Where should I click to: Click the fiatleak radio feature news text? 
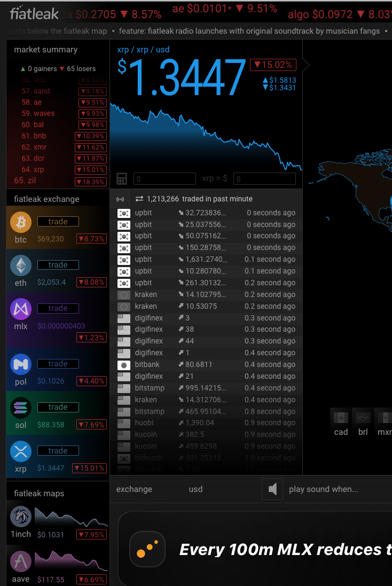click(x=249, y=31)
